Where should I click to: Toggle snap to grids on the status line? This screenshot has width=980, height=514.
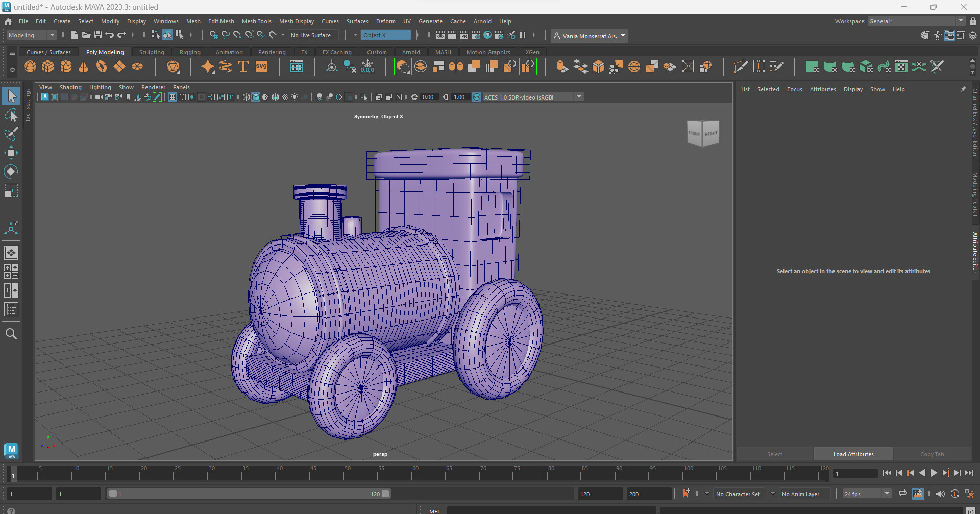[213, 35]
